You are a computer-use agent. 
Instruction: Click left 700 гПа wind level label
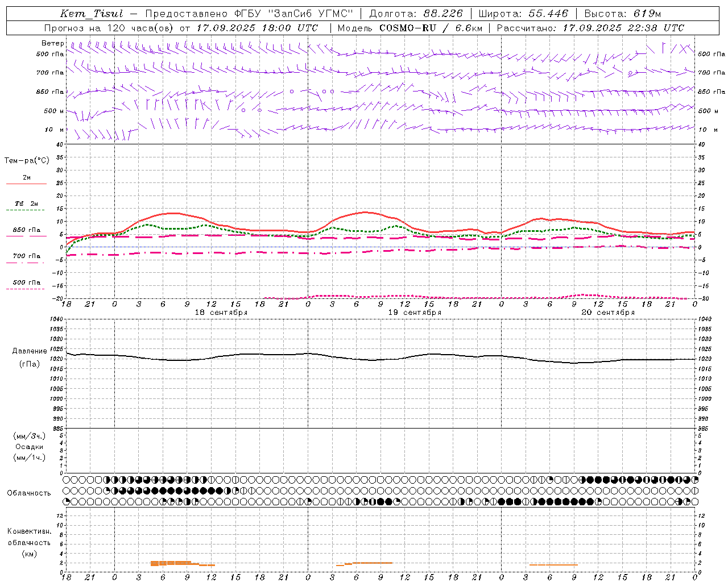coord(50,73)
